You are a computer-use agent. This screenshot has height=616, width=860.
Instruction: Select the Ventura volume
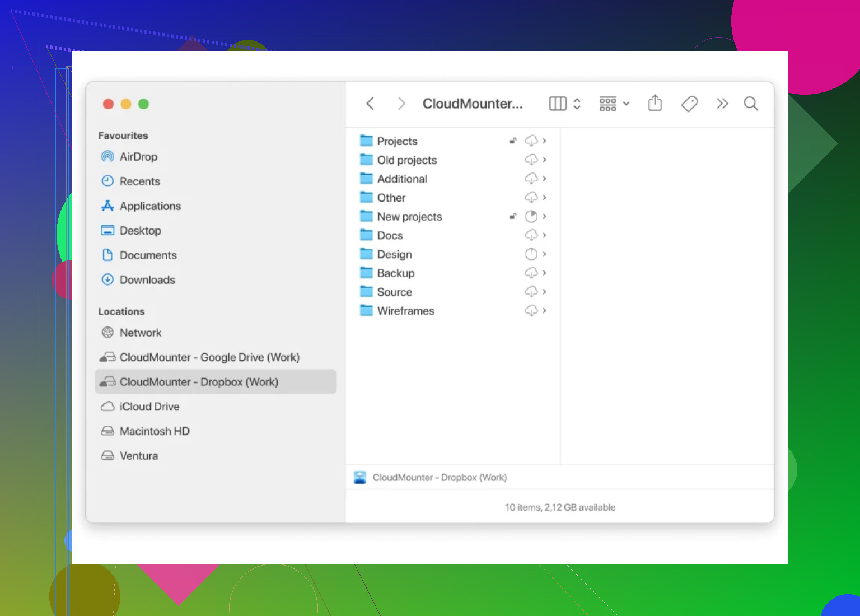coord(216,456)
